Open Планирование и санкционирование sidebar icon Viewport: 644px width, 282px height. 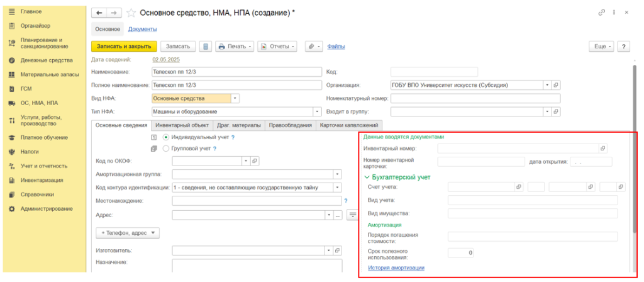click(12, 43)
